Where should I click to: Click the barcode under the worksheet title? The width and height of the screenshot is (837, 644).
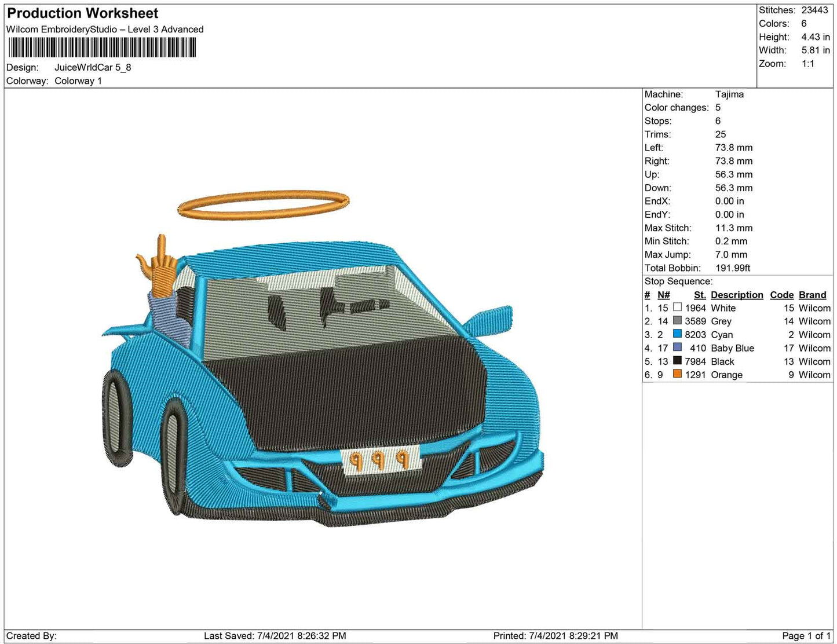click(x=101, y=47)
